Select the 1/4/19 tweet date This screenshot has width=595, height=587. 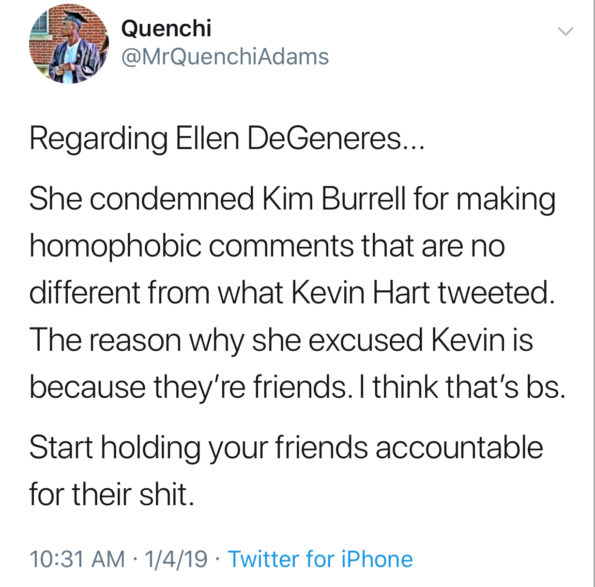click(176, 559)
